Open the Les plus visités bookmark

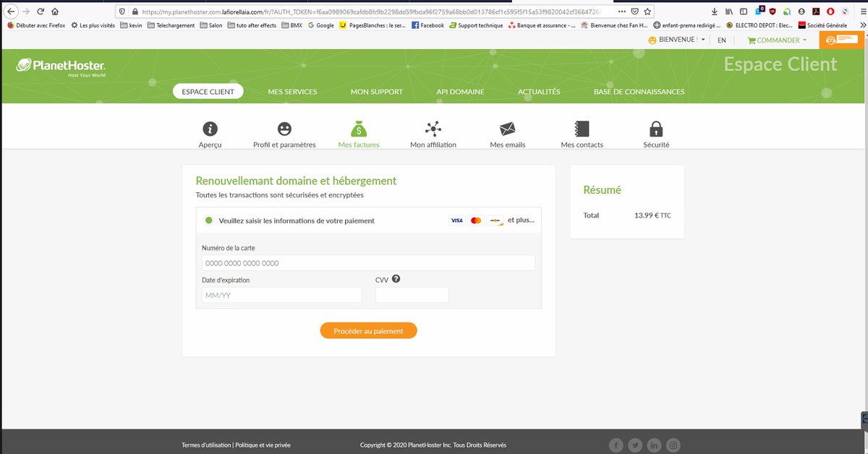pyautogui.click(x=93, y=25)
